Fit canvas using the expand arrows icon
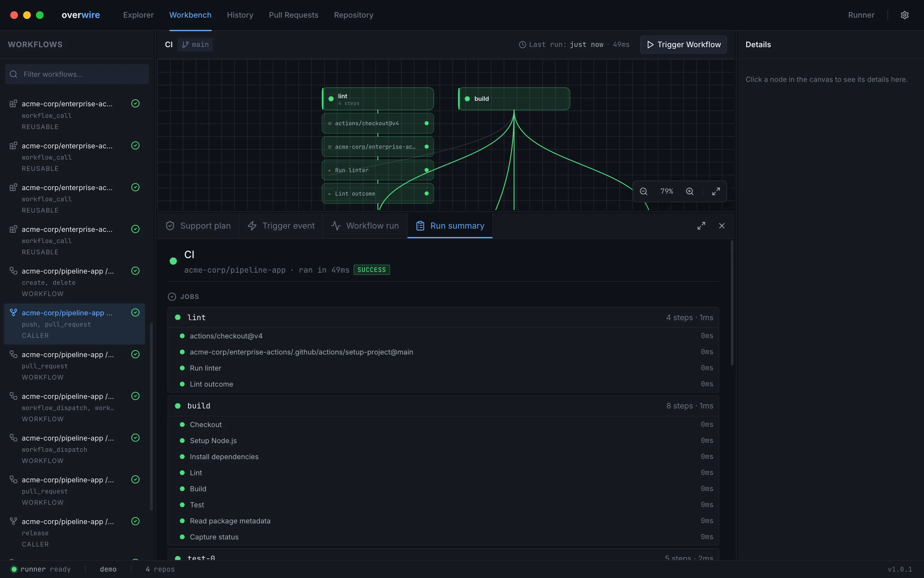924x578 pixels. tap(716, 191)
